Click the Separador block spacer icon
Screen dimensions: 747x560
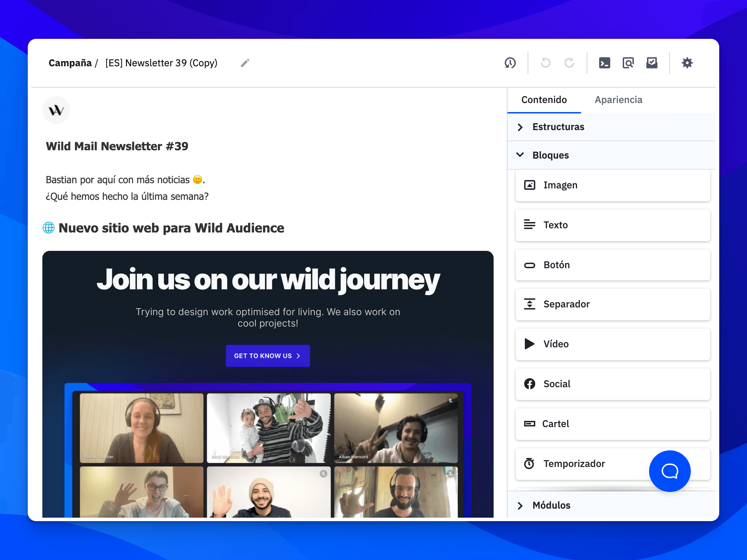(x=530, y=304)
